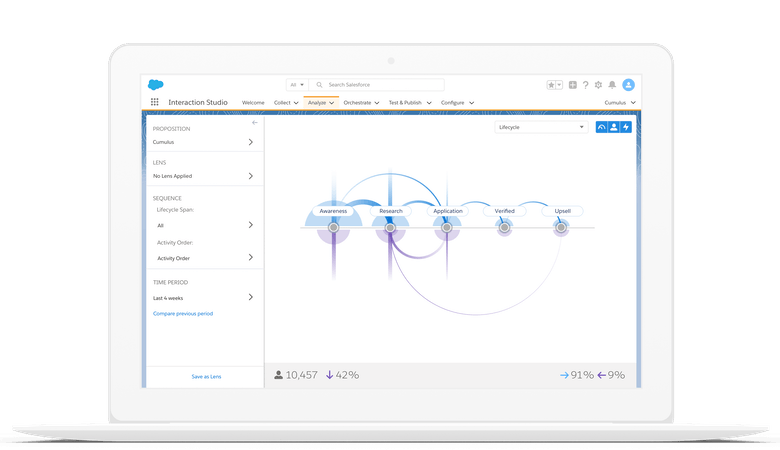The height and width of the screenshot is (450, 780).
Task: Click the people icon beside 10,457
Action: coord(279,375)
